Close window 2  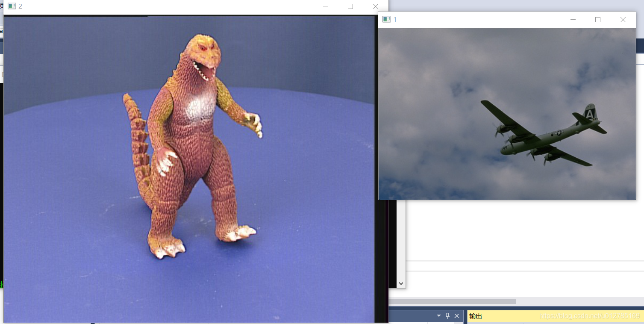point(375,6)
